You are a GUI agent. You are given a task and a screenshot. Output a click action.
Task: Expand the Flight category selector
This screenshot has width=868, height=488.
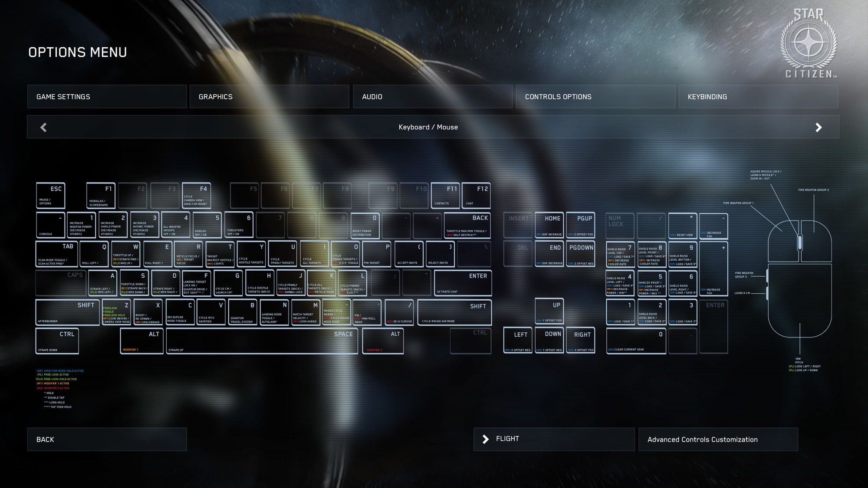pos(554,439)
